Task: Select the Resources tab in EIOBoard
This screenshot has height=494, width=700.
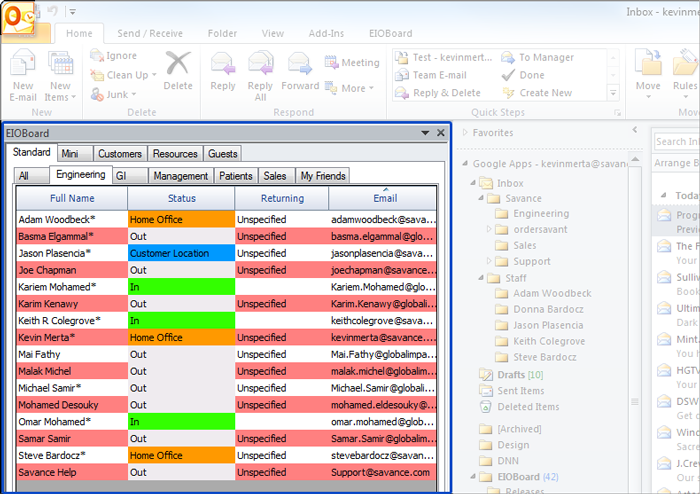Action: (175, 154)
